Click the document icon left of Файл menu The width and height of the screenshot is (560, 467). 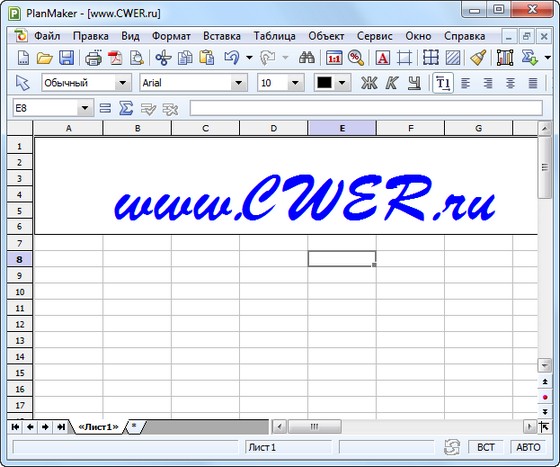(x=21, y=36)
